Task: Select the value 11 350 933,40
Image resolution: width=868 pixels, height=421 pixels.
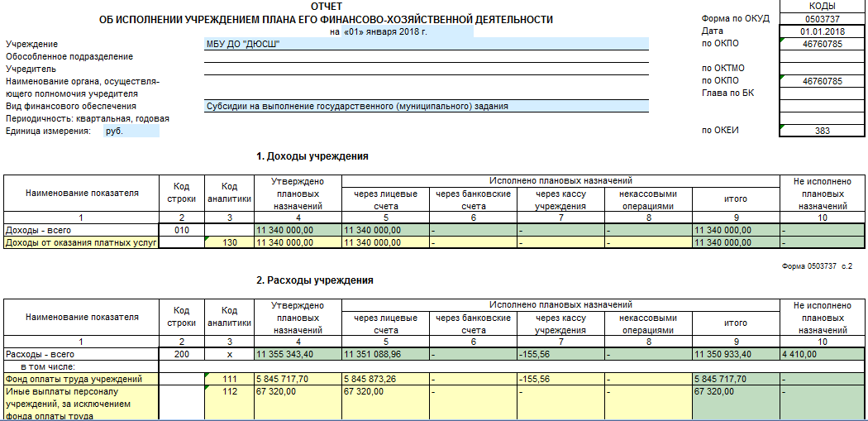Action: (x=736, y=354)
